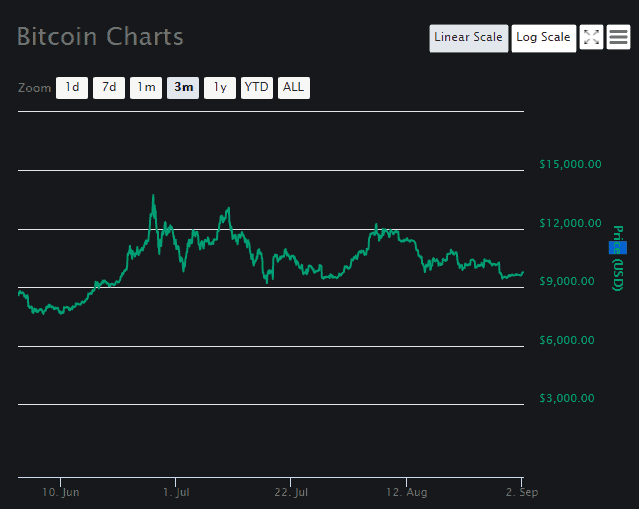Click the 22. Jul date label

coord(291,492)
